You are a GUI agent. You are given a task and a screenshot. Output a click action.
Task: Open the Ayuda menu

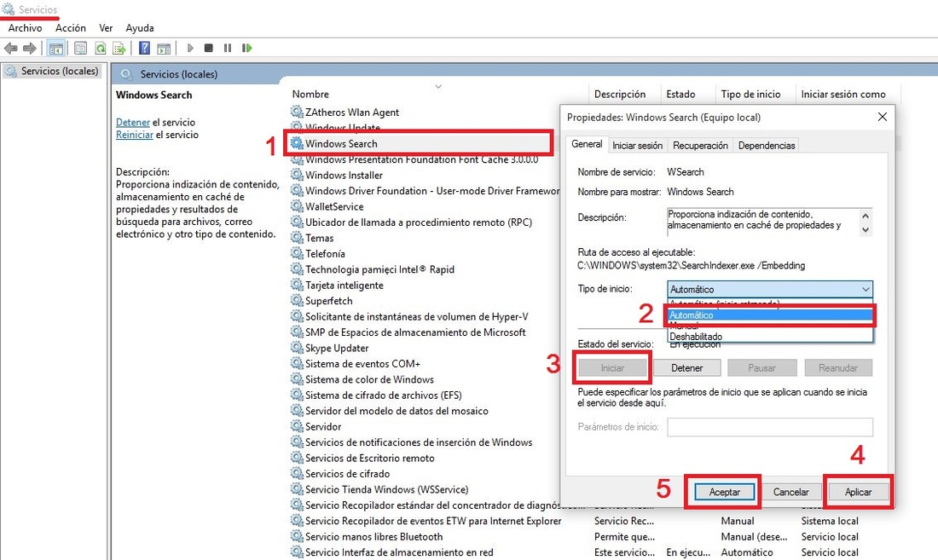(139, 27)
